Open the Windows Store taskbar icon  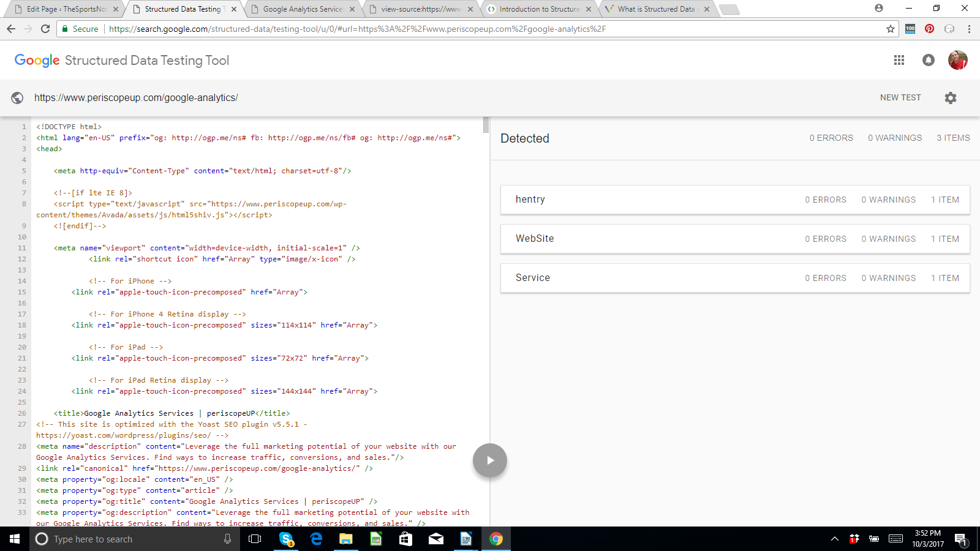click(405, 539)
